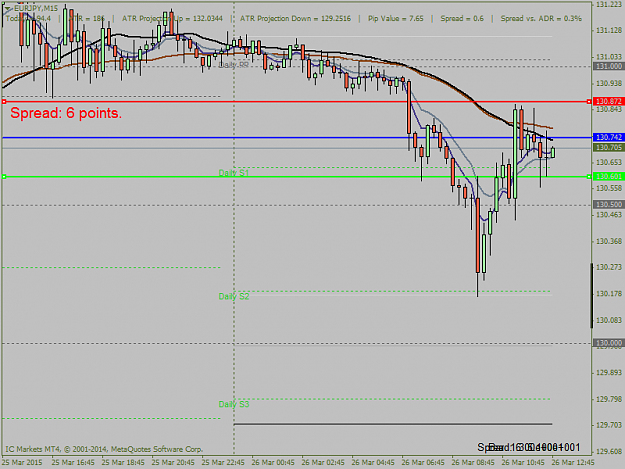The image size is (625, 469).
Task: Click the green line's left-end handle
Action: [4, 177]
